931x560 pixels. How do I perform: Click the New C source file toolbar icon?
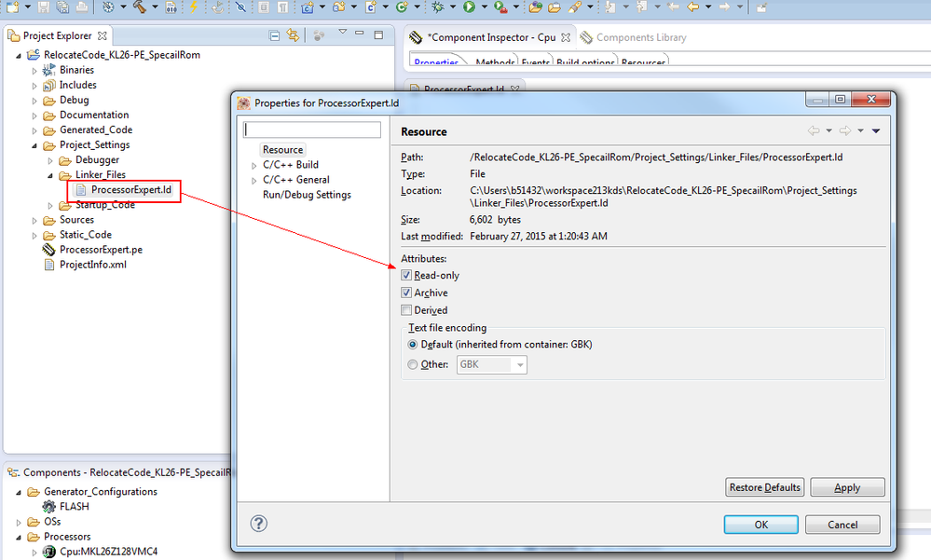pyautogui.click(x=371, y=7)
